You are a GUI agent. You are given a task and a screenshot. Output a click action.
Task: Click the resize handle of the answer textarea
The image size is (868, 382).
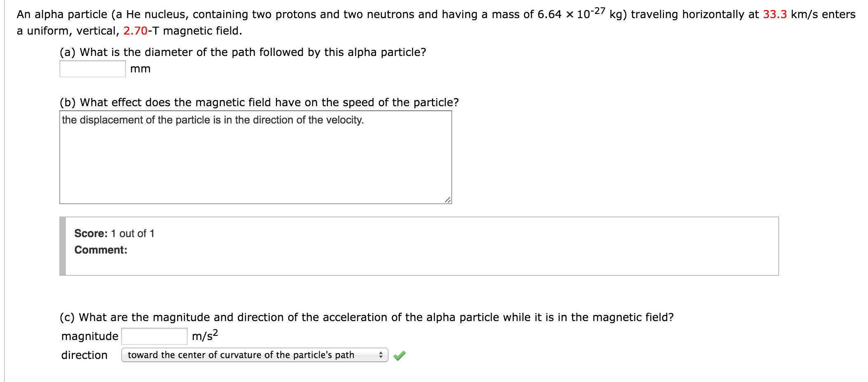click(x=448, y=200)
